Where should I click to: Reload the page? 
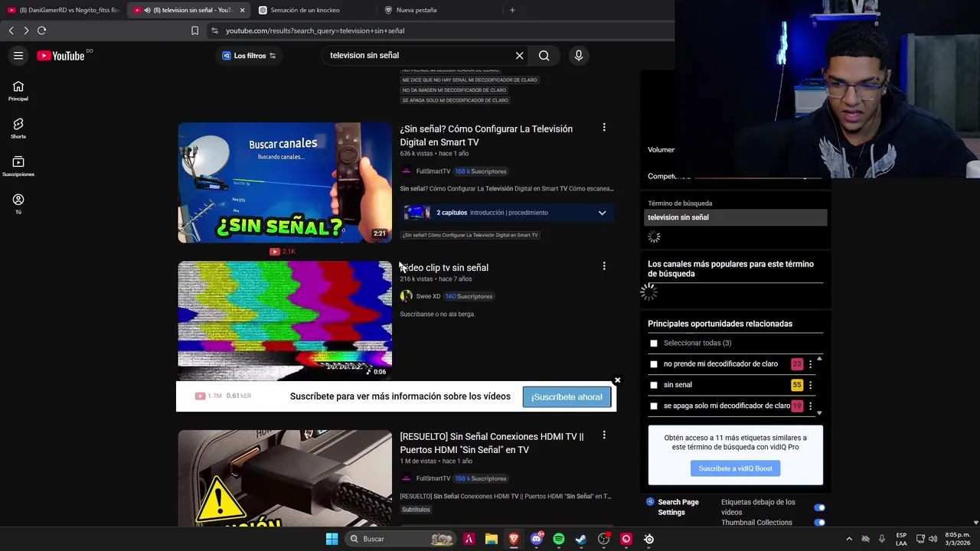pos(41,31)
